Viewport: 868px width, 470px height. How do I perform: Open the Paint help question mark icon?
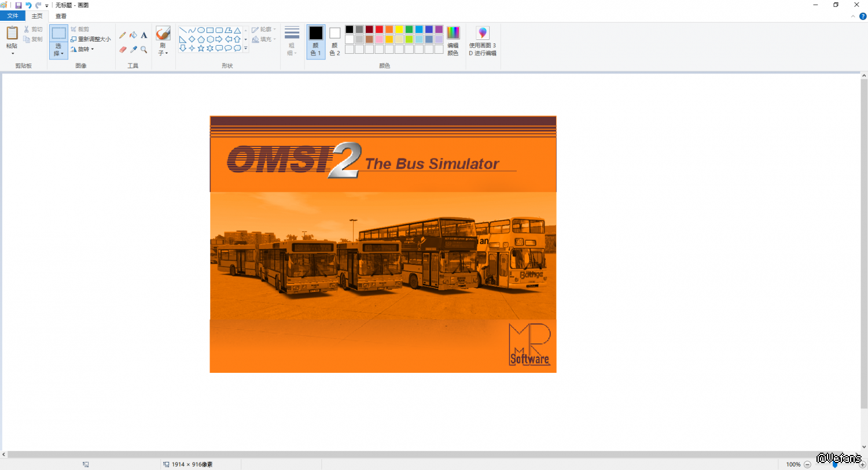863,16
